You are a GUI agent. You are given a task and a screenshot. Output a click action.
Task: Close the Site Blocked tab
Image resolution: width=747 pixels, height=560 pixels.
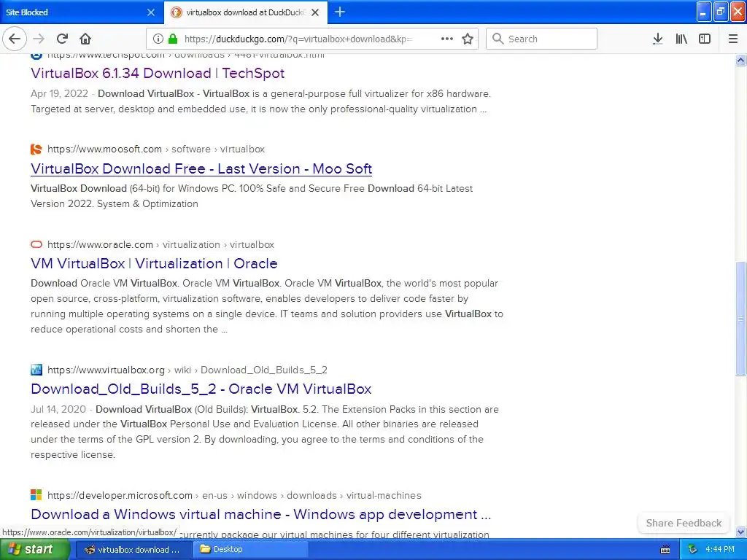coord(151,12)
